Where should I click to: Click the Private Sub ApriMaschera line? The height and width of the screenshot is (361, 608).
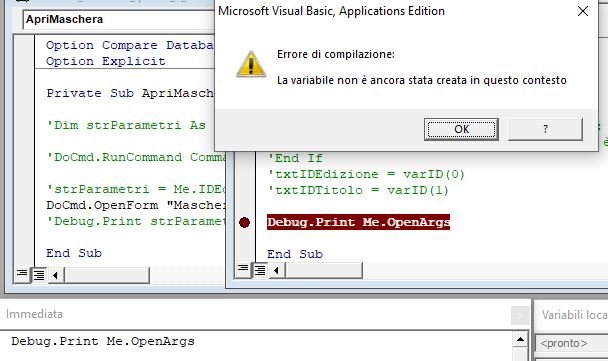point(130,93)
